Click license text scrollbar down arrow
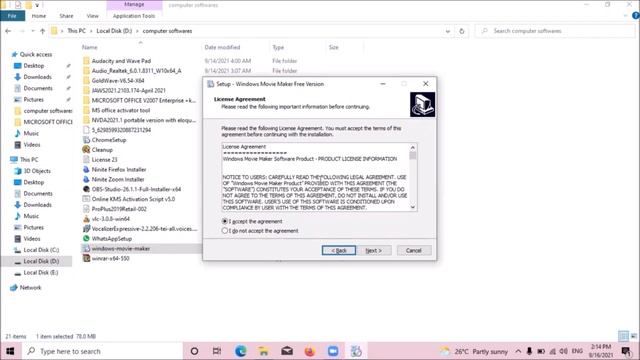The image size is (640, 360). point(413,207)
